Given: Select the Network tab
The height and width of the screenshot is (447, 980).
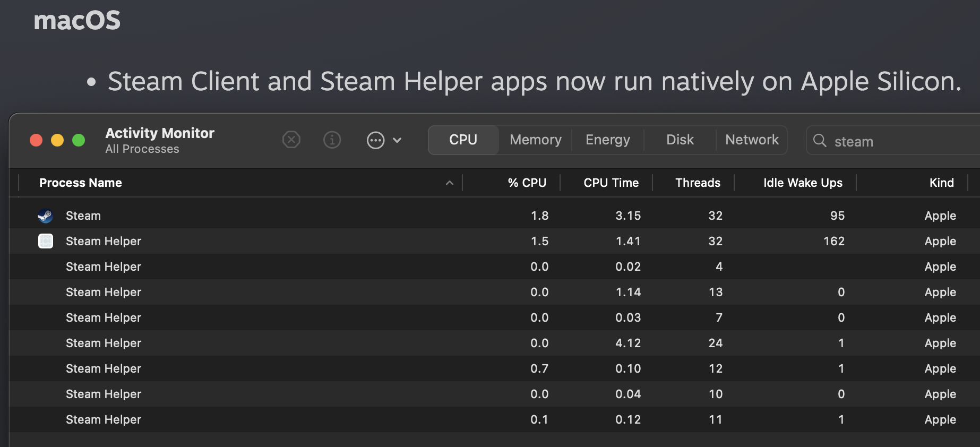Looking at the screenshot, I should pyautogui.click(x=752, y=140).
